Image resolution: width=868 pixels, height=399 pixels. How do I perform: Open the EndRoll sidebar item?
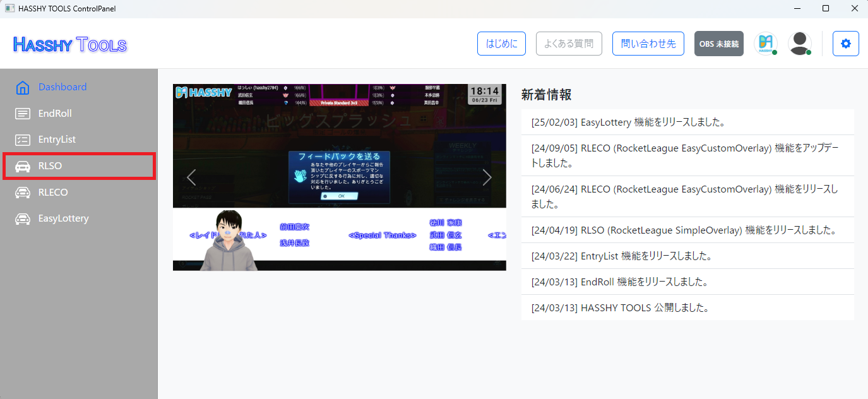79,114
